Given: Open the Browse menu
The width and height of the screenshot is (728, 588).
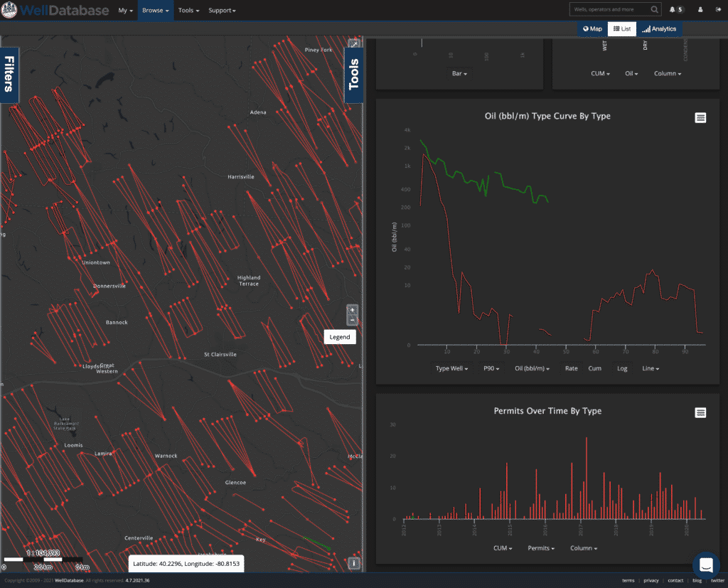Looking at the screenshot, I should (x=156, y=10).
